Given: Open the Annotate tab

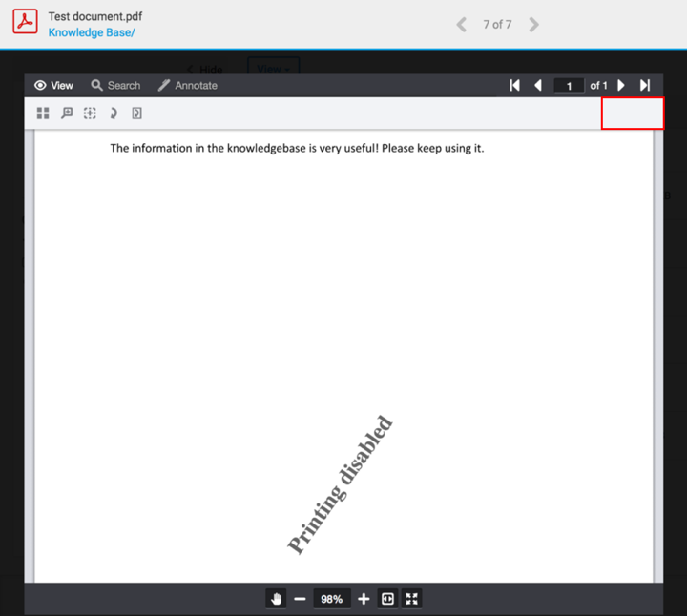Looking at the screenshot, I should tap(187, 86).
